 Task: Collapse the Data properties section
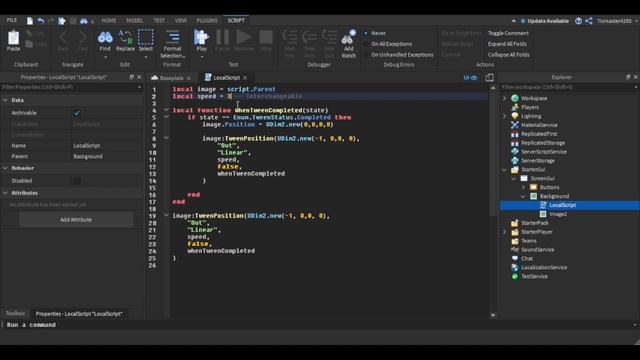pos(5,100)
